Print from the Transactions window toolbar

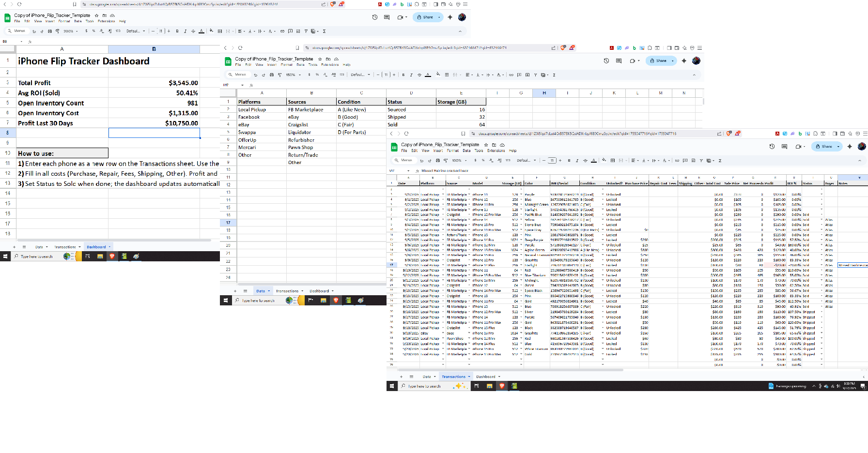[437, 161]
